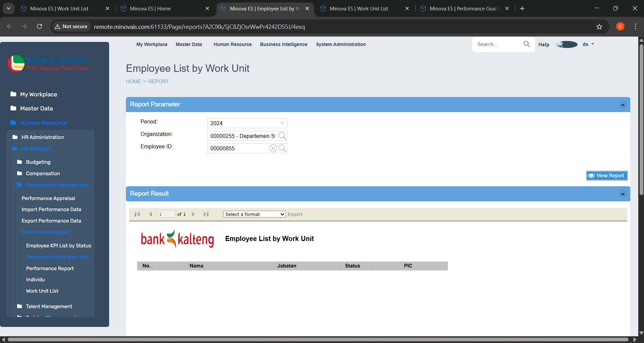Open the browser tab search dropdown
644x343 pixels.
pyautogui.click(x=8, y=8)
